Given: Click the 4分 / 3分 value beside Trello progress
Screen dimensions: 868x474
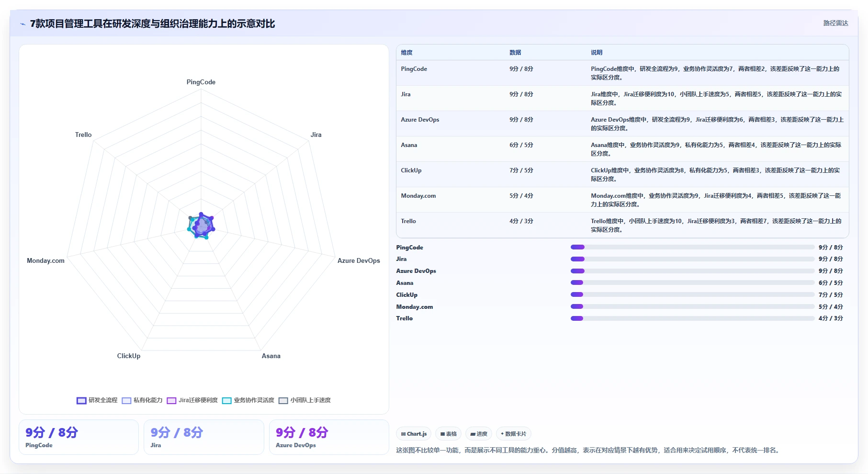Looking at the screenshot, I should click(x=831, y=318).
